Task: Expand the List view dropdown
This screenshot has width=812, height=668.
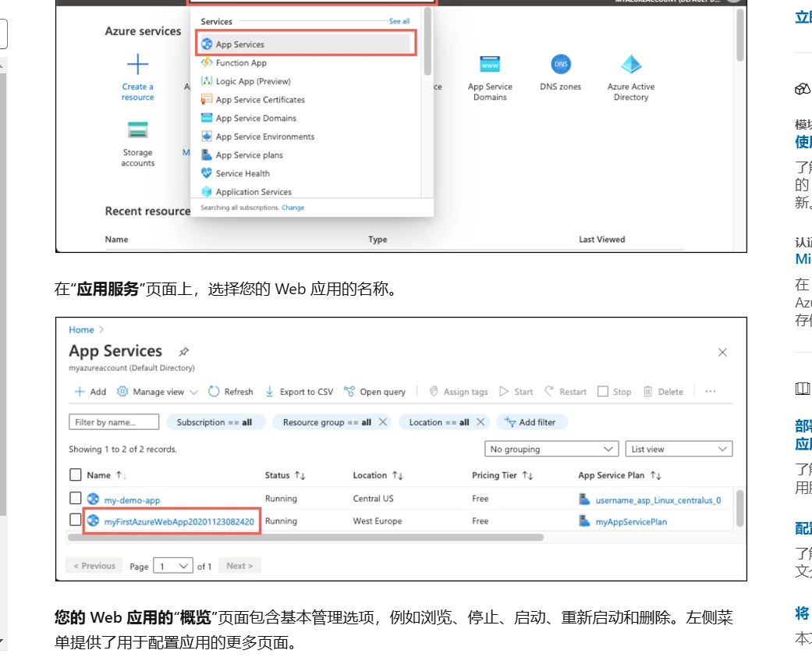Action: click(x=679, y=449)
